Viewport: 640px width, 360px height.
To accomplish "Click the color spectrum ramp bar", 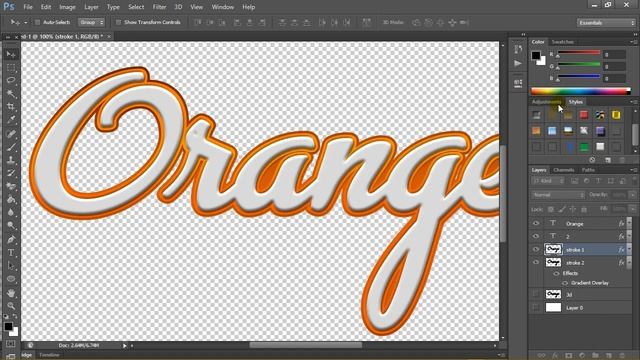I will click(580, 91).
